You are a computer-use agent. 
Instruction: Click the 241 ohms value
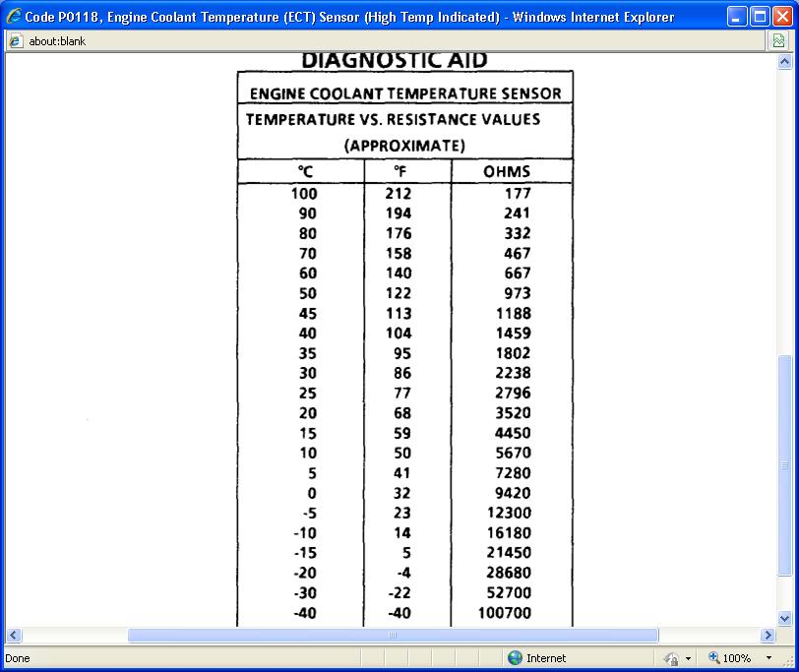(x=518, y=214)
